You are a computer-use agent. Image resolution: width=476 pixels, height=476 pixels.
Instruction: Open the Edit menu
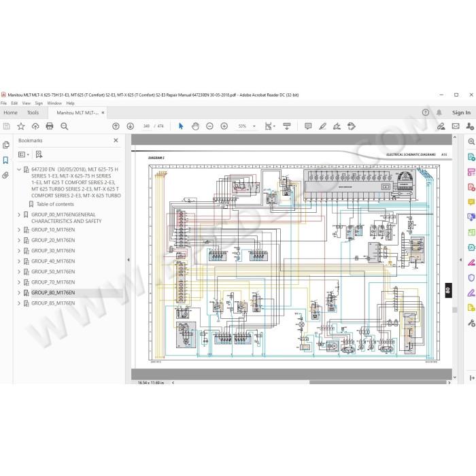pos(14,103)
